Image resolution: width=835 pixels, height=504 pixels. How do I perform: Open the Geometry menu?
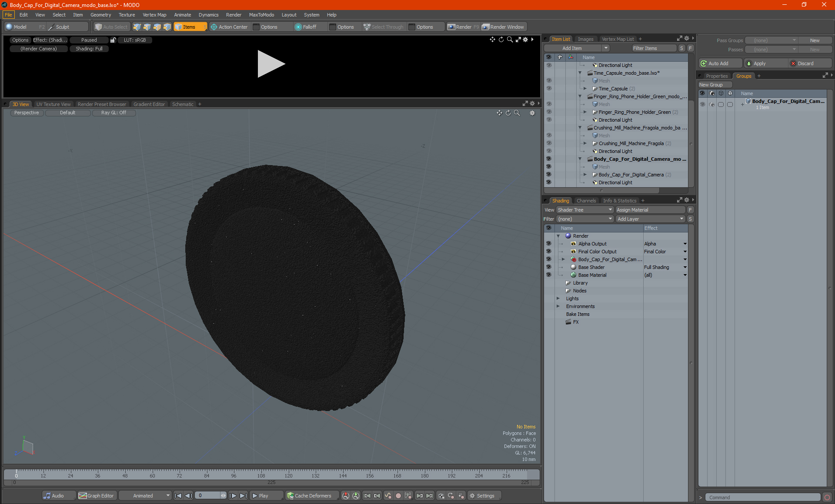100,15
